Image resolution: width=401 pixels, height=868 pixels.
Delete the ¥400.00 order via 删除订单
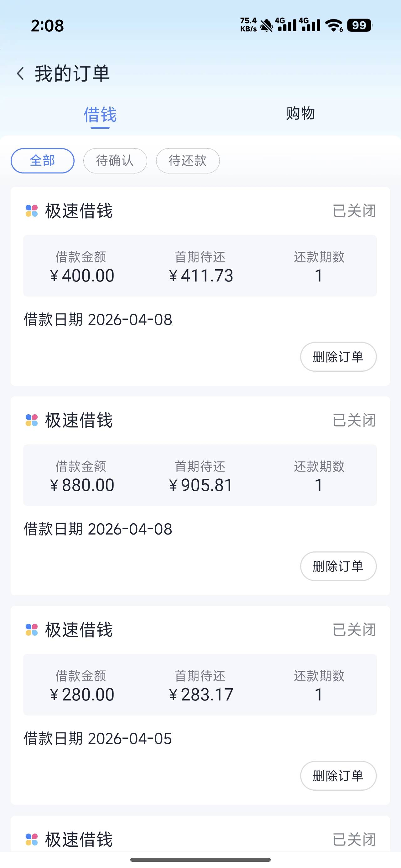338,357
